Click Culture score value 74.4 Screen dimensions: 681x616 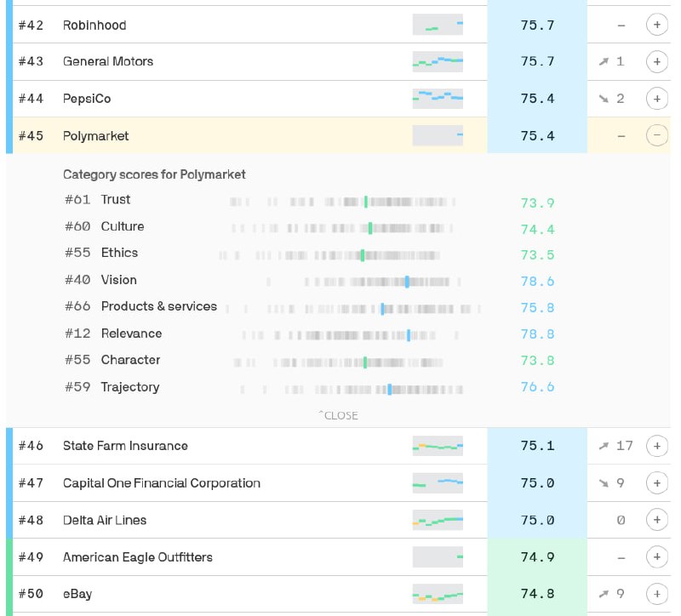click(x=538, y=229)
